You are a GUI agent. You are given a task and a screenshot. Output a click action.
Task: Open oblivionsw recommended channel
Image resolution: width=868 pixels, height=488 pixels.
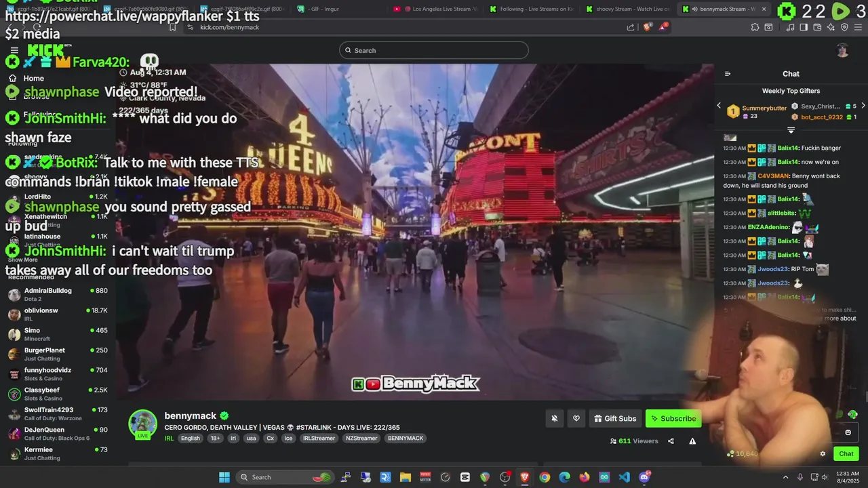(58, 314)
